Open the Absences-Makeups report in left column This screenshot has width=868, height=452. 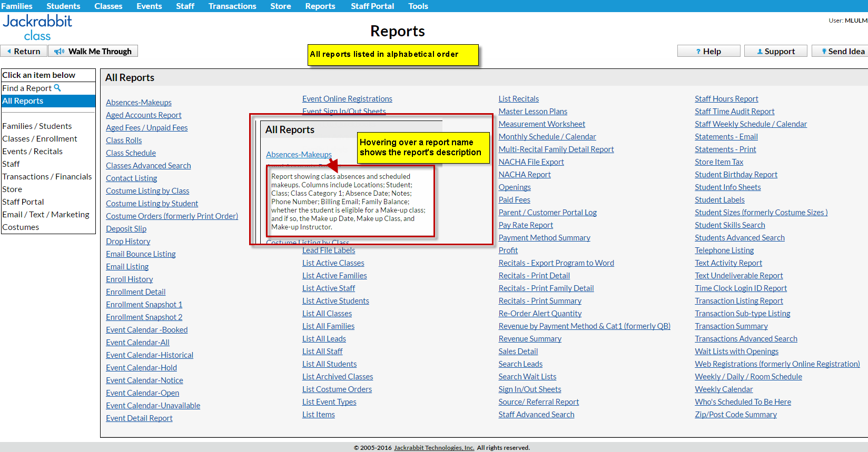(x=139, y=103)
